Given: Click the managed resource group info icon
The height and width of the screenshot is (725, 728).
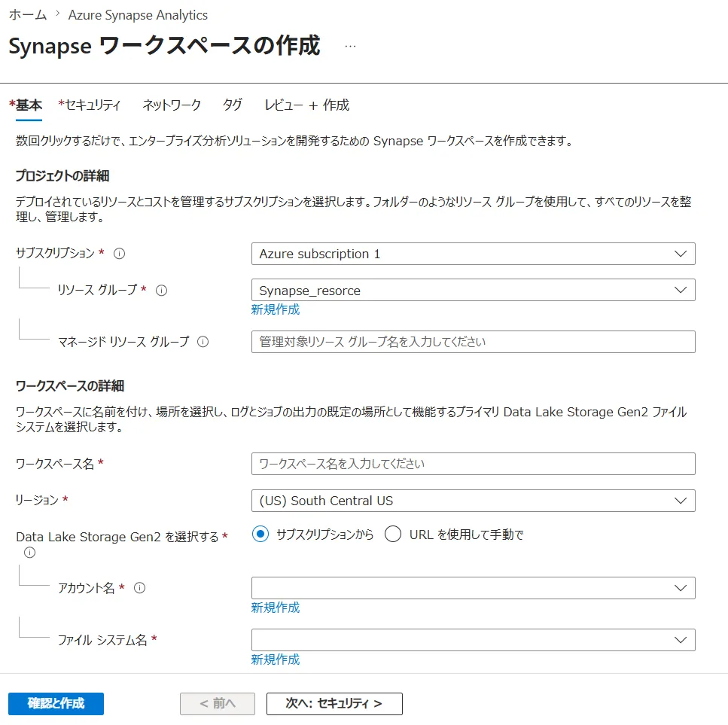Looking at the screenshot, I should [203, 342].
